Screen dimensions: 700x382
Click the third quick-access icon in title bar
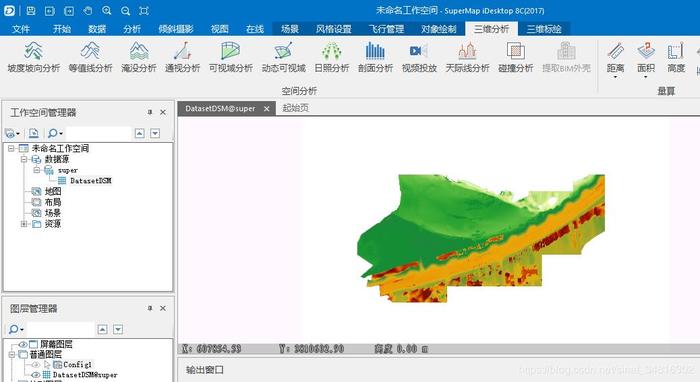(69, 11)
